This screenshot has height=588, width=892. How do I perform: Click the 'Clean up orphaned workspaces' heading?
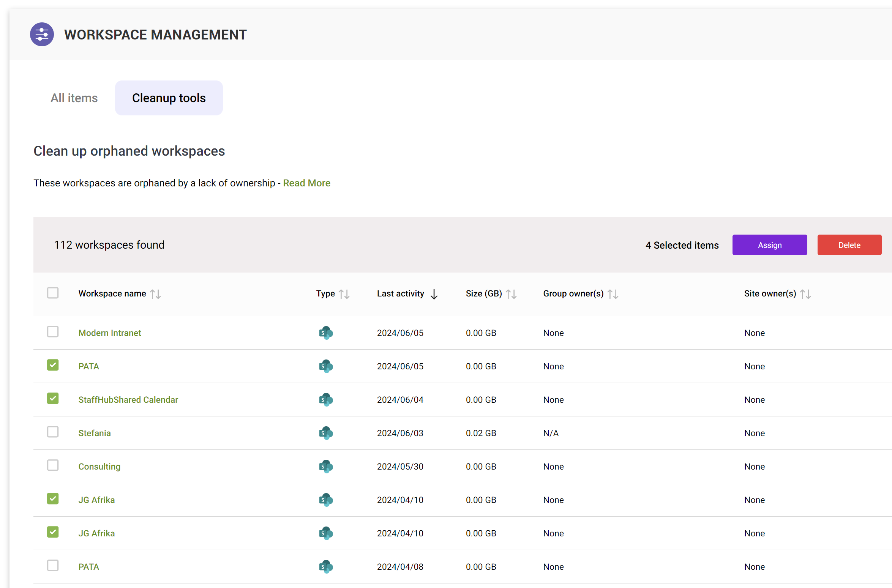[129, 151]
